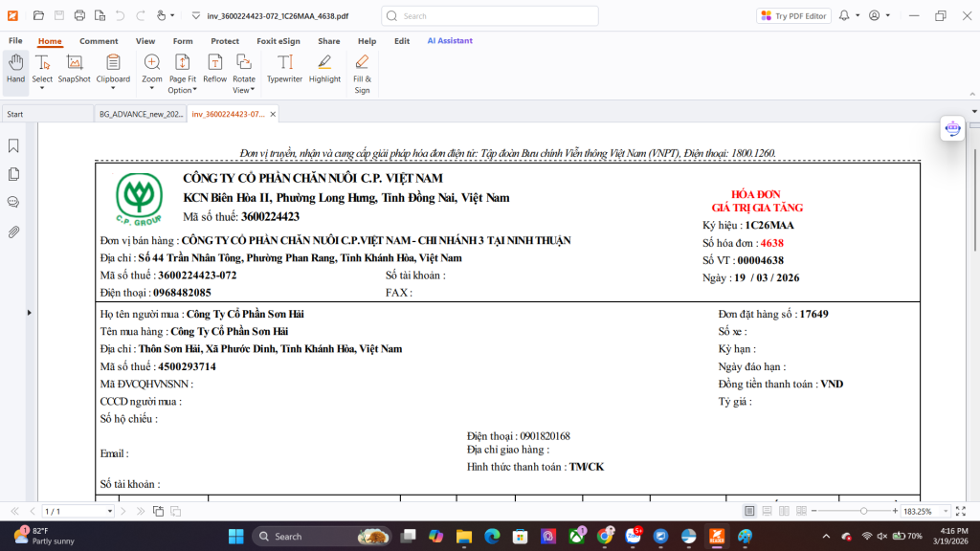Image resolution: width=980 pixels, height=551 pixels.
Task: Open the Attachments paperclip panel
Action: click(14, 231)
